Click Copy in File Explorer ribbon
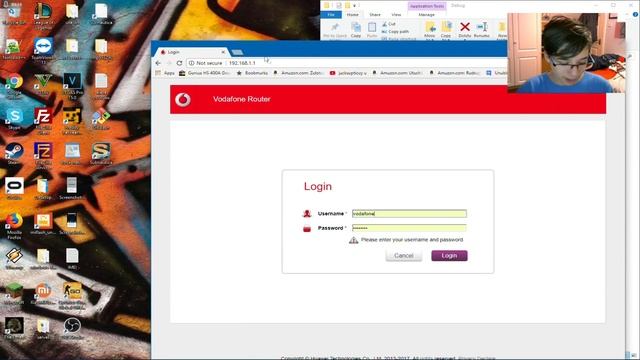Screen dimensions: 640x360 356,30
